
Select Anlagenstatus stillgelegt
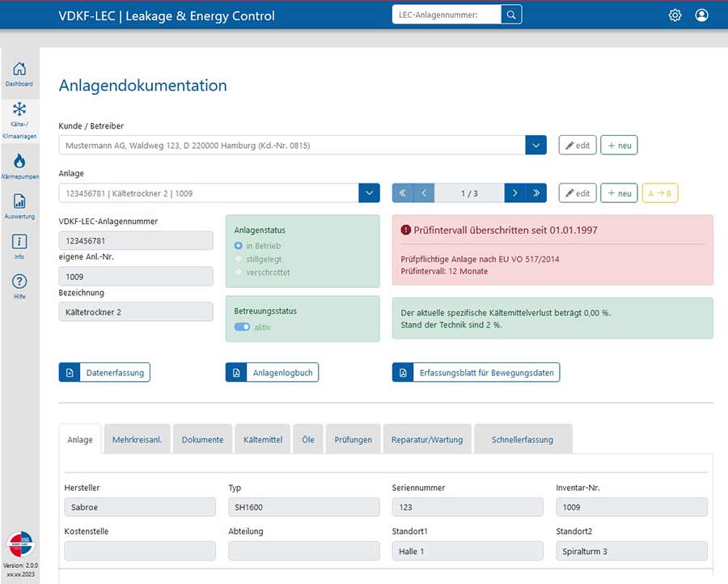(x=238, y=259)
